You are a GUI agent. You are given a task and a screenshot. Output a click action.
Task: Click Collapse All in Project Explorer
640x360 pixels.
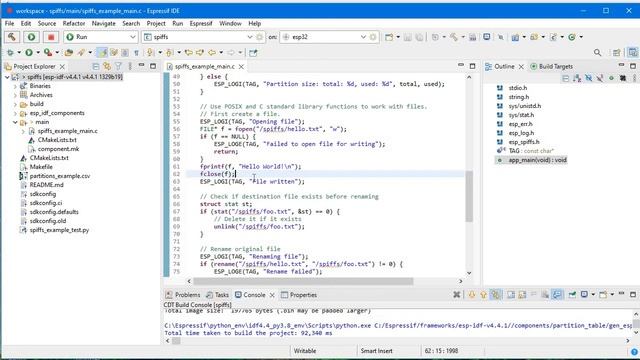(96, 66)
